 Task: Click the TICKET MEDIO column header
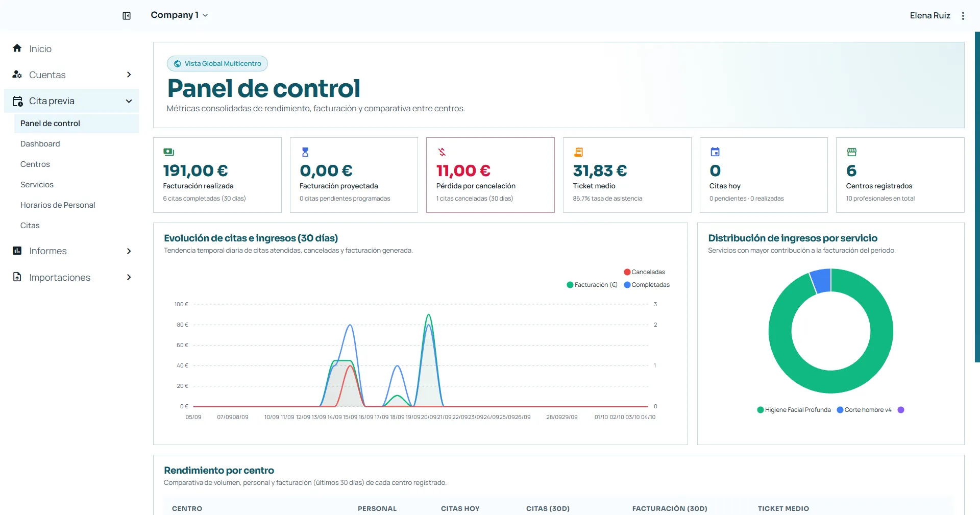(x=783, y=508)
